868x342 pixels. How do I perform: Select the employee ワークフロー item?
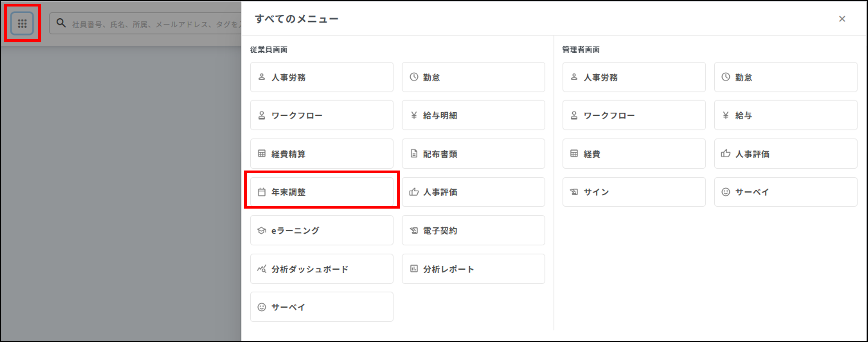(321, 115)
